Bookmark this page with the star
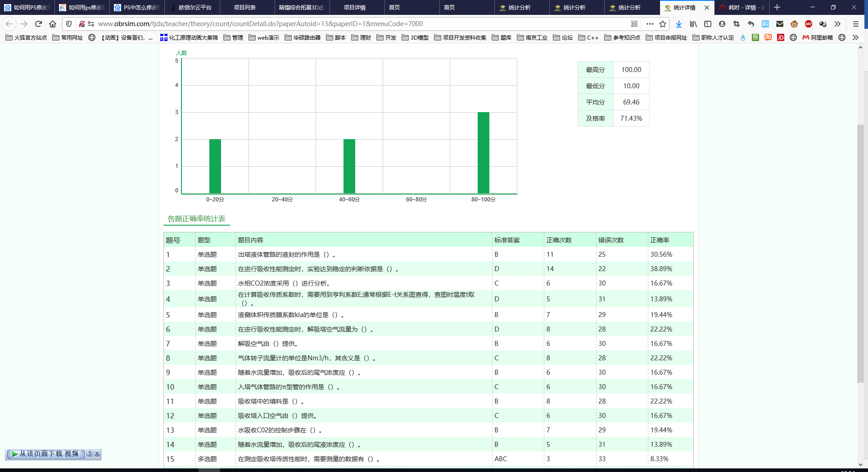Screen dimensions: 868x472 [x=663, y=24]
